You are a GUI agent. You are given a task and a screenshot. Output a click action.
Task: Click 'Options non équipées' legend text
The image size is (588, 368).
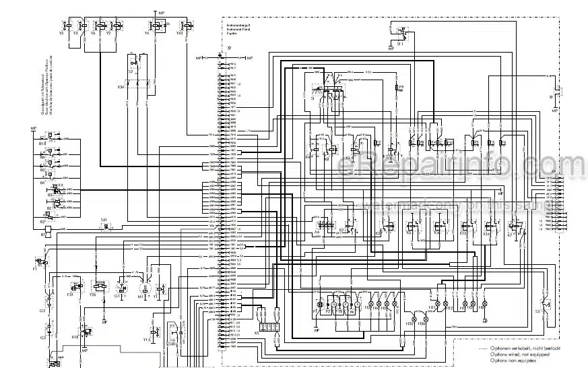(513, 361)
